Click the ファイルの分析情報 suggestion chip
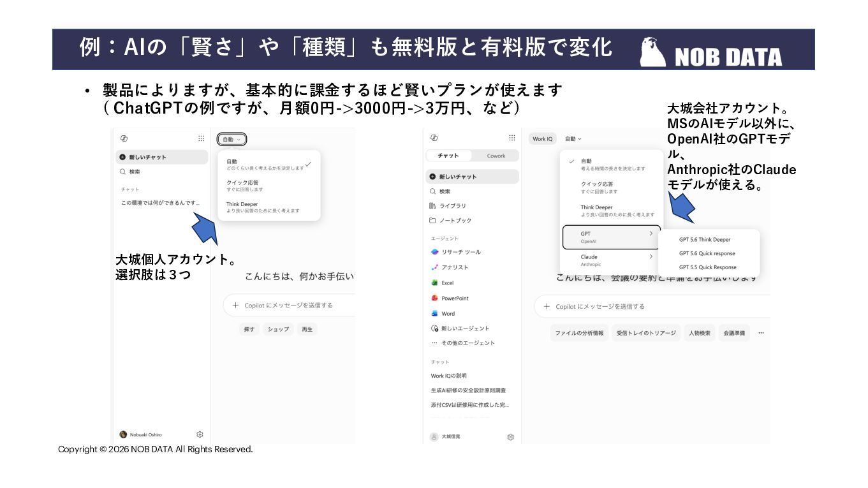The height and width of the screenshot is (488, 868). click(579, 333)
